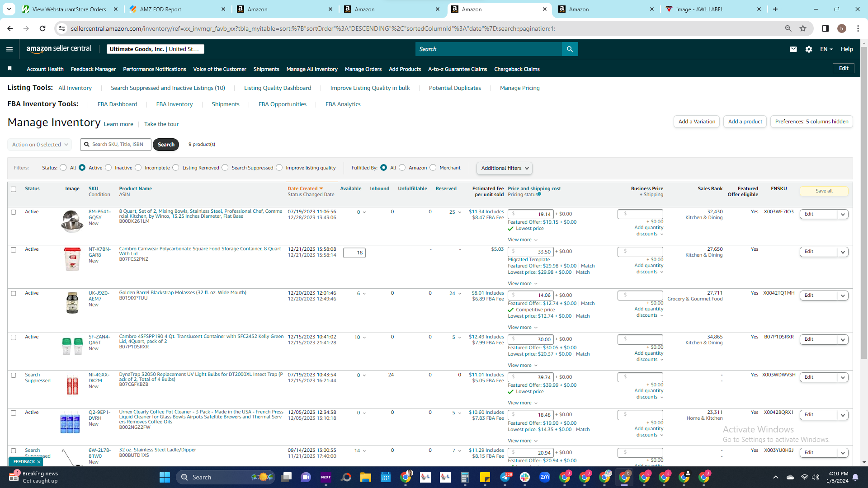Switch to View WebstaurantStore Orders tab
Screen dimensions: 868x488
click(x=69, y=9)
